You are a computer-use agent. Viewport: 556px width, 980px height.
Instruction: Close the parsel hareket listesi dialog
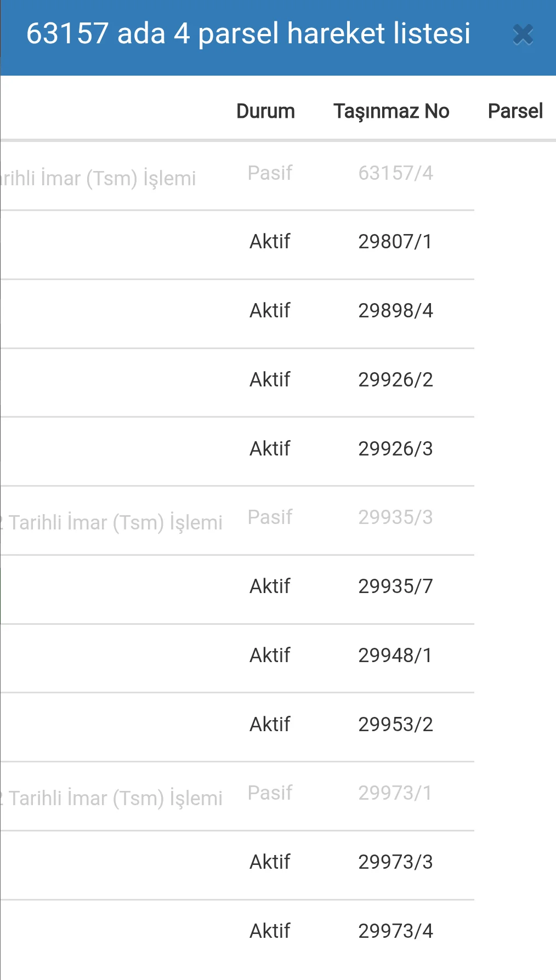click(x=523, y=35)
